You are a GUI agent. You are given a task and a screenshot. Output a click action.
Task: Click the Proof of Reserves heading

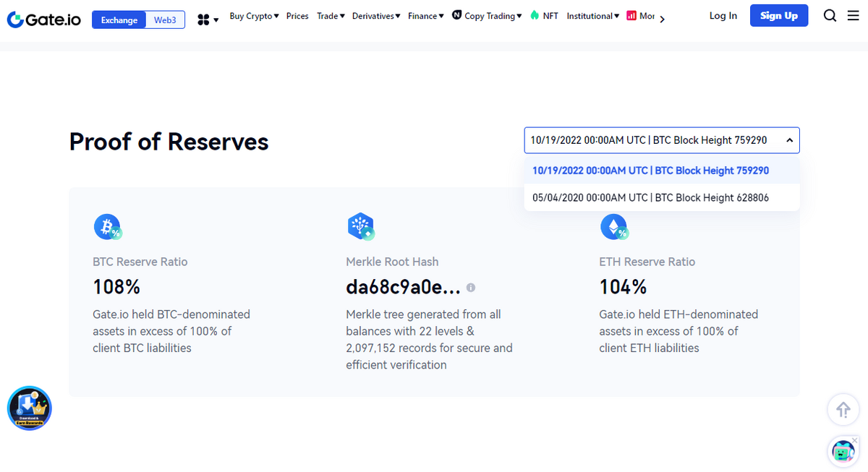(x=169, y=141)
